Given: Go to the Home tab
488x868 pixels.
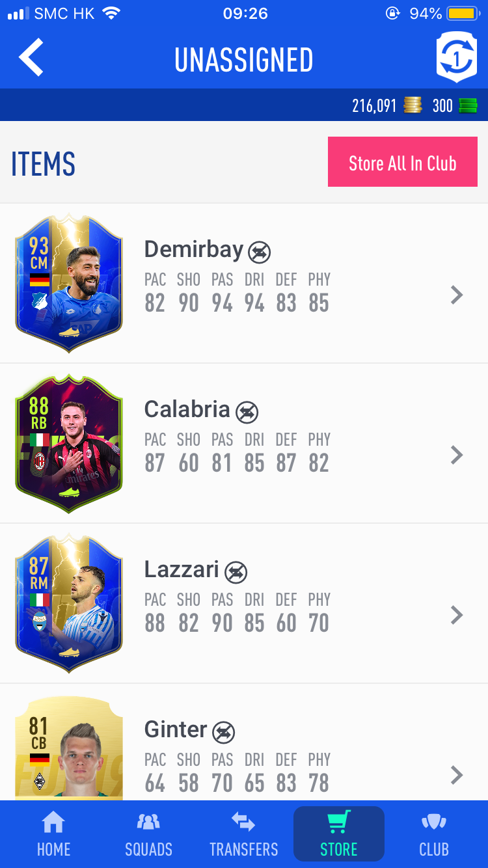Looking at the screenshot, I should click(x=53, y=835).
